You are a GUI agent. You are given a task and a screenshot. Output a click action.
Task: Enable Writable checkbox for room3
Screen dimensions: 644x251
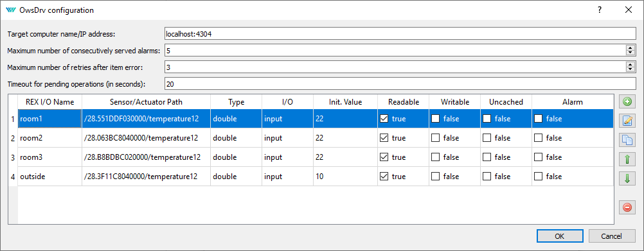[435, 157]
